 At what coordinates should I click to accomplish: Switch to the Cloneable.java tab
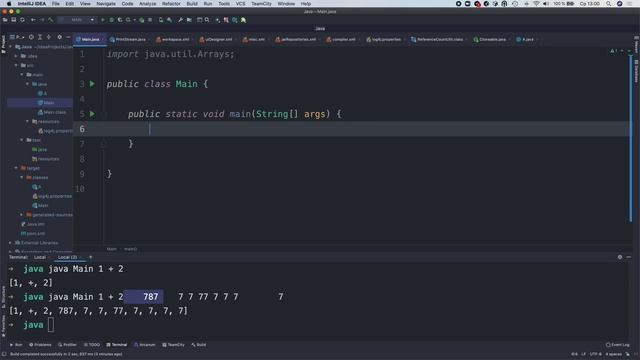[492, 40]
